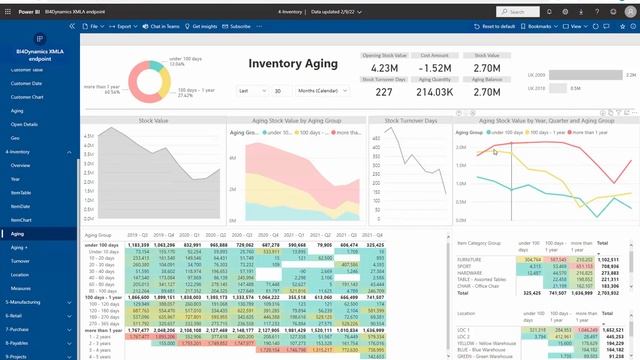Screen dimensions: 640x360
Task: Click the Aging Quantity 214.03K value
Action: click(435, 92)
